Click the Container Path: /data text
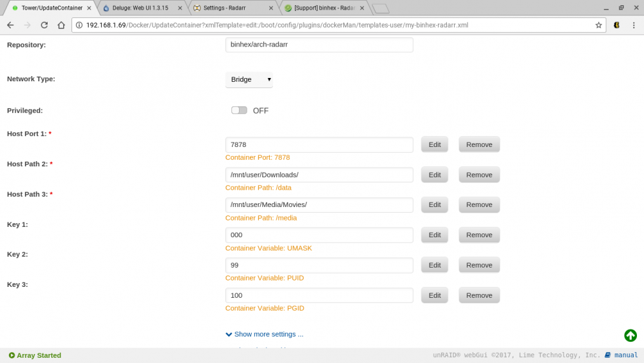 pyautogui.click(x=258, y=188)
